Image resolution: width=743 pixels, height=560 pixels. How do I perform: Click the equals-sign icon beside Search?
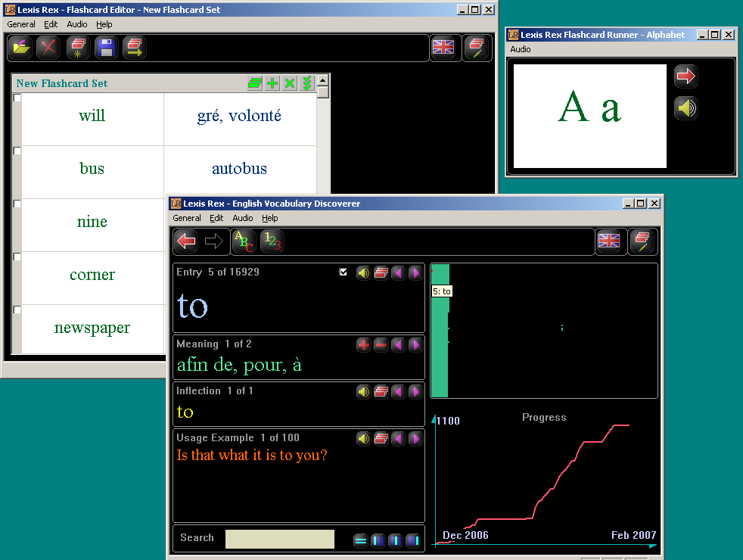tap(361, 540)
